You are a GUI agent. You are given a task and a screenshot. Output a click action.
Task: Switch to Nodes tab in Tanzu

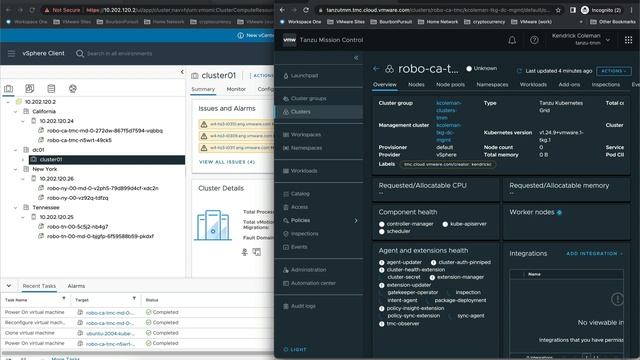point(416,84)
